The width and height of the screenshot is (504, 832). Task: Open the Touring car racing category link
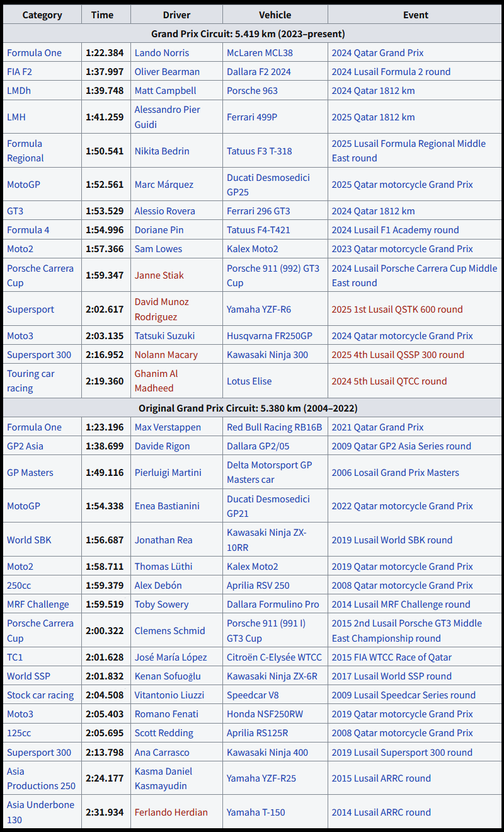pyautogui.click(x=30, y=381)
